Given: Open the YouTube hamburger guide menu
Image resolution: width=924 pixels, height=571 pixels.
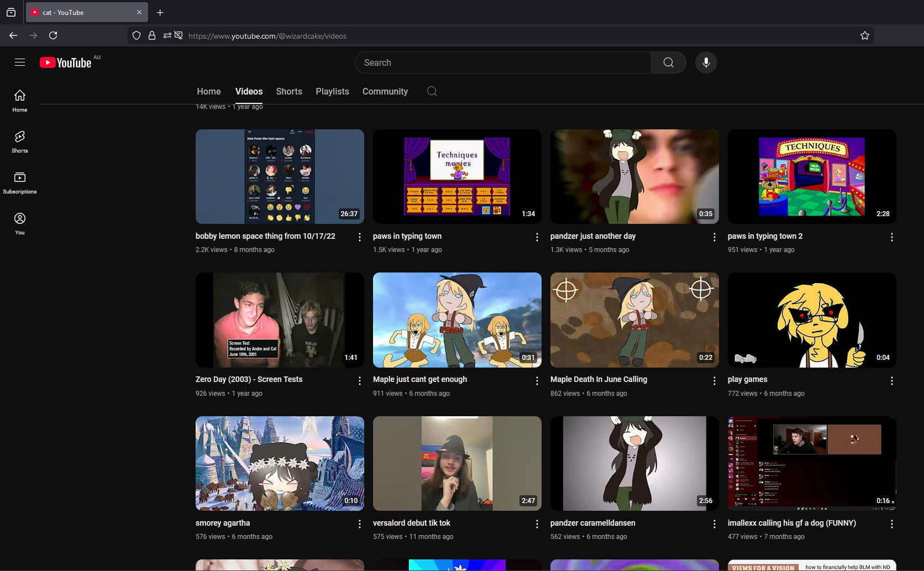Looking at the screenshot, I should 20,62.
